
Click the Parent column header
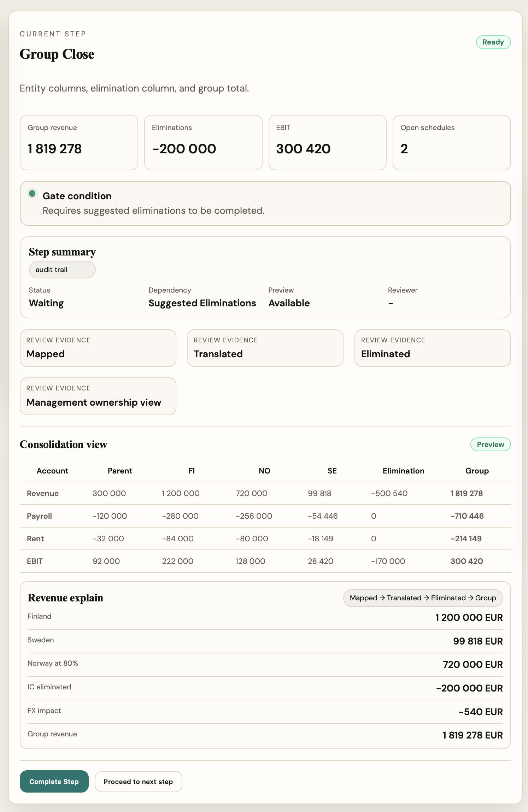click(120, 471)
